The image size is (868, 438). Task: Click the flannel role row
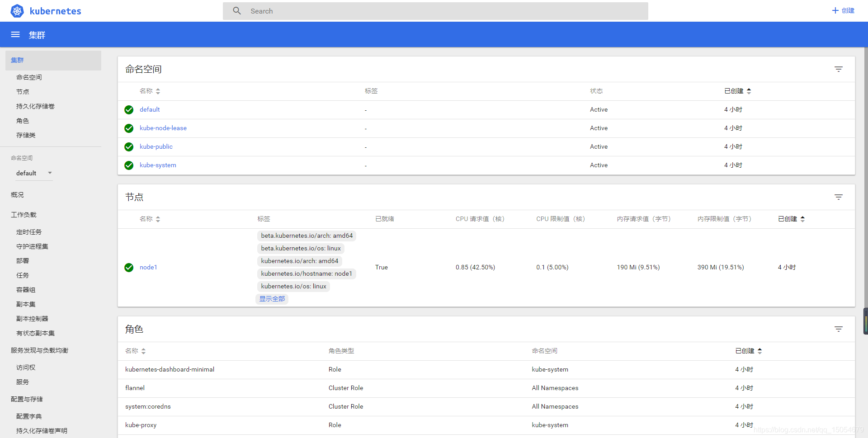click(x=486, y=388)
